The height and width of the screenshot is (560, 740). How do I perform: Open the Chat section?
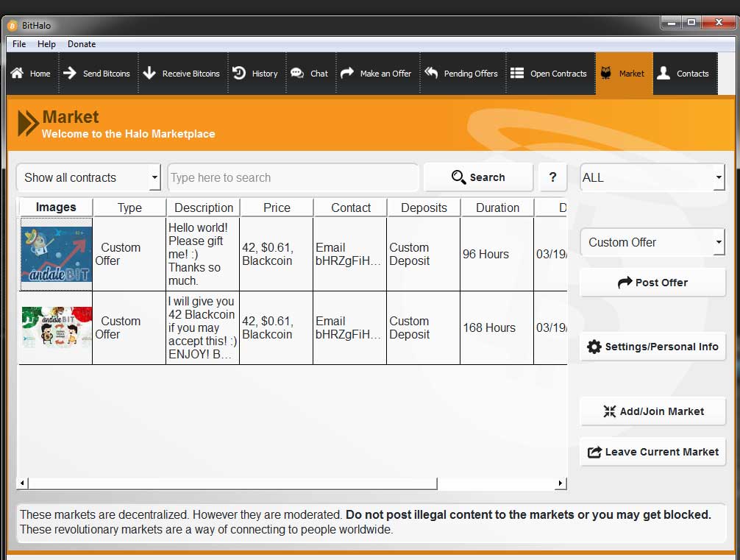310,74
